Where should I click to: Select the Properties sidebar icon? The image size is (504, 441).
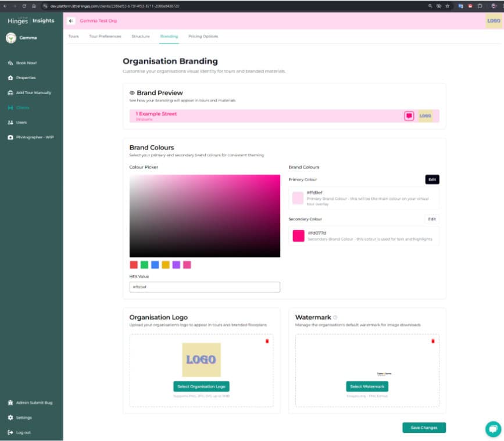(x=9, y=77)
